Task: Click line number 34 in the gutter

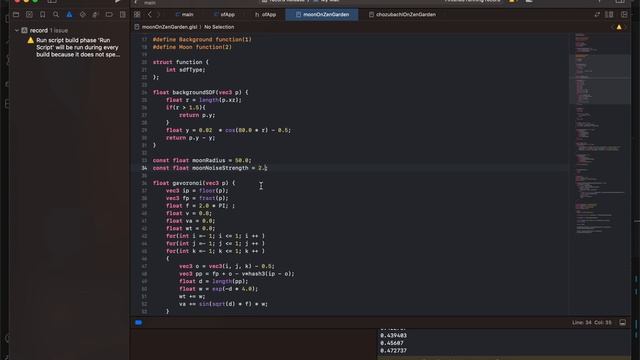Action: tap(144, 168)
